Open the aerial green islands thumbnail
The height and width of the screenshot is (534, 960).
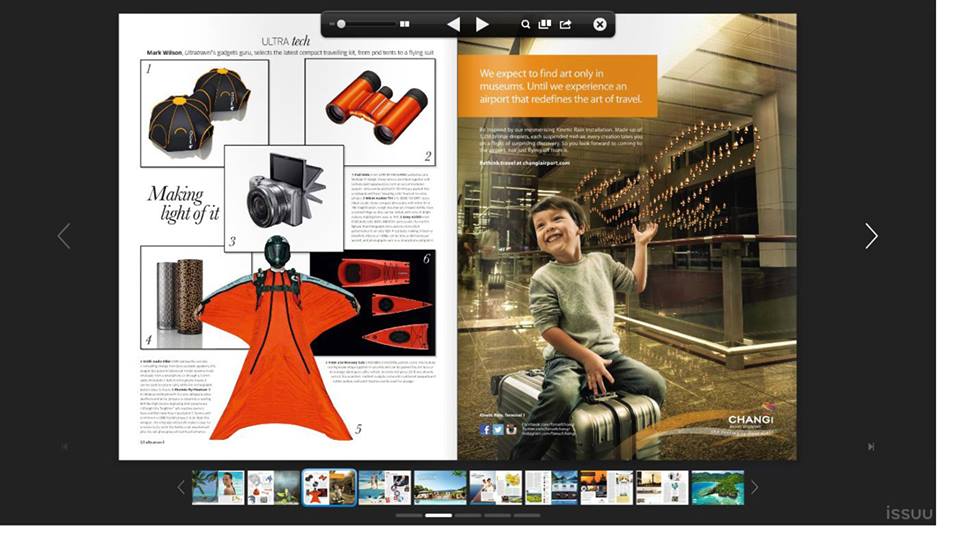tap(718, 487)
